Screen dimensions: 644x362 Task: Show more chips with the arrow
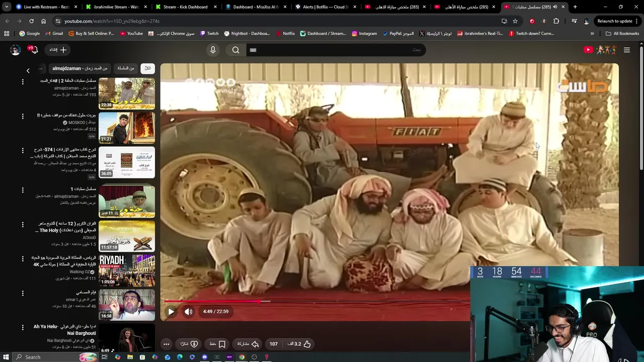click(x=28, y=70)
